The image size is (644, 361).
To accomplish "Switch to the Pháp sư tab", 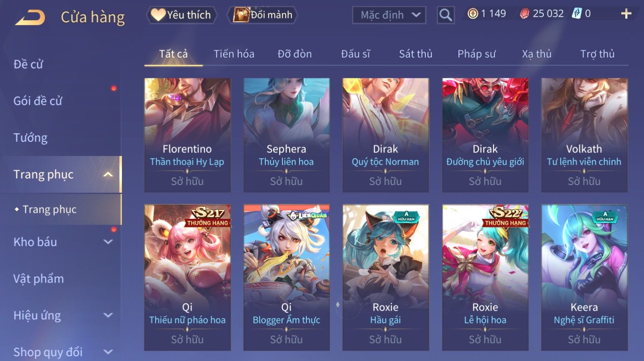I will pos(476,54).
